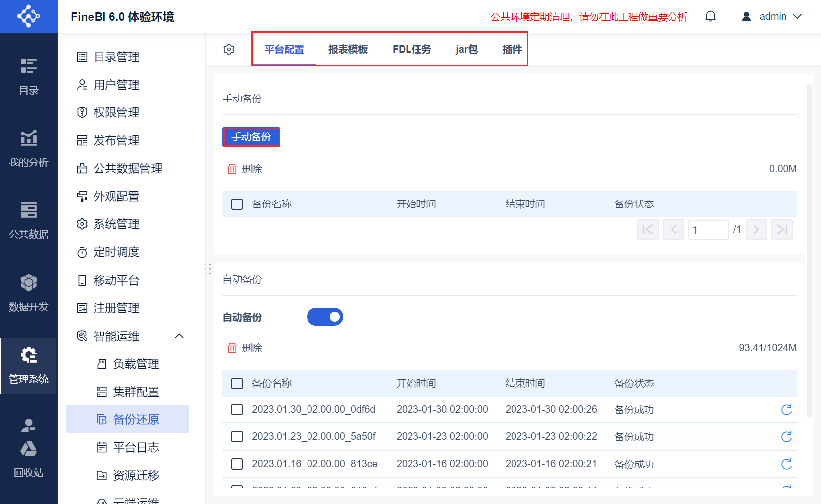Click 备份成功 status for 2023.01.23 backup
Screen dimensions: 821x504
634,437
